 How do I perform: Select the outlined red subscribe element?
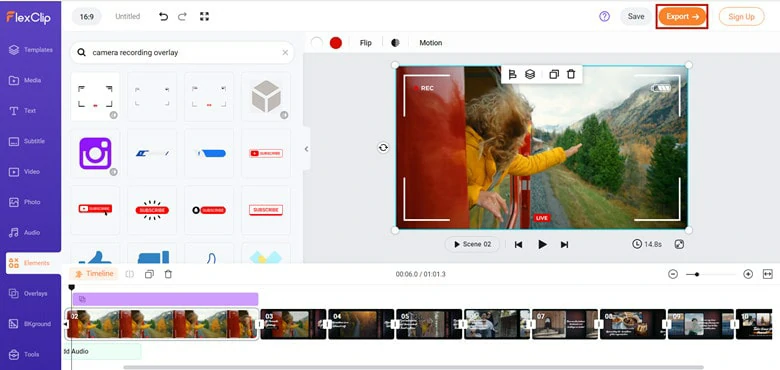pos(266,210)
